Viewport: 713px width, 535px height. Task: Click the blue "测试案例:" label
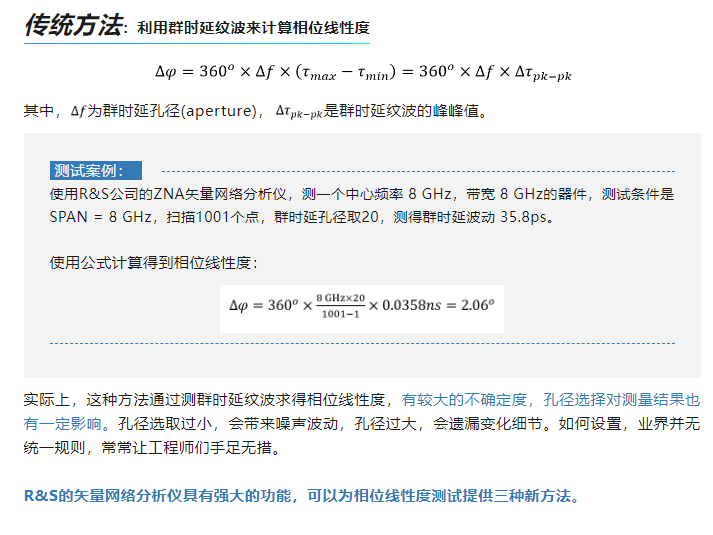click(95, 171)
